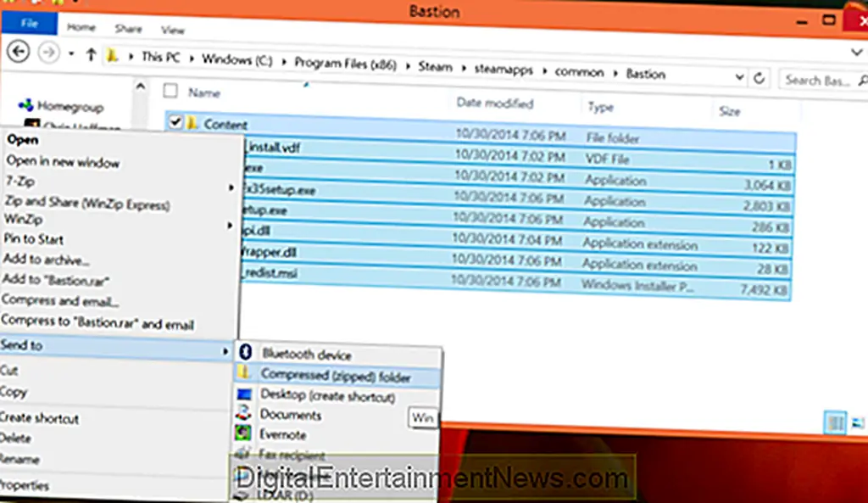Sort by the Type column
The width and height of the screenshot is (868, 503).
tap(601, 107)
